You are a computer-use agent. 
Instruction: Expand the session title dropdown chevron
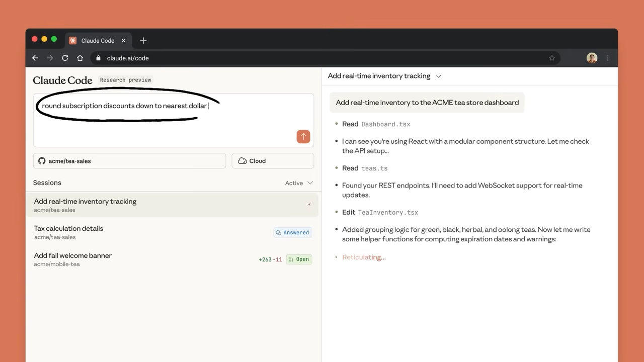(x=438, y=76)
